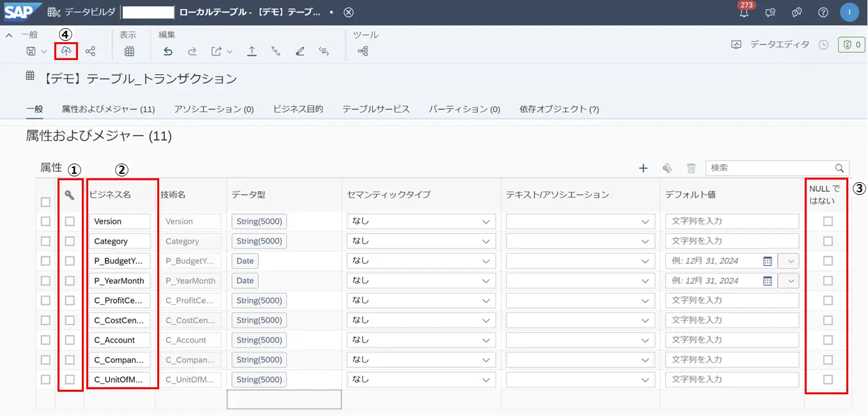Viewport: 868px width, 416px height.
Task: Open the impact and lineage tool icon
Action: click(363, 51)
